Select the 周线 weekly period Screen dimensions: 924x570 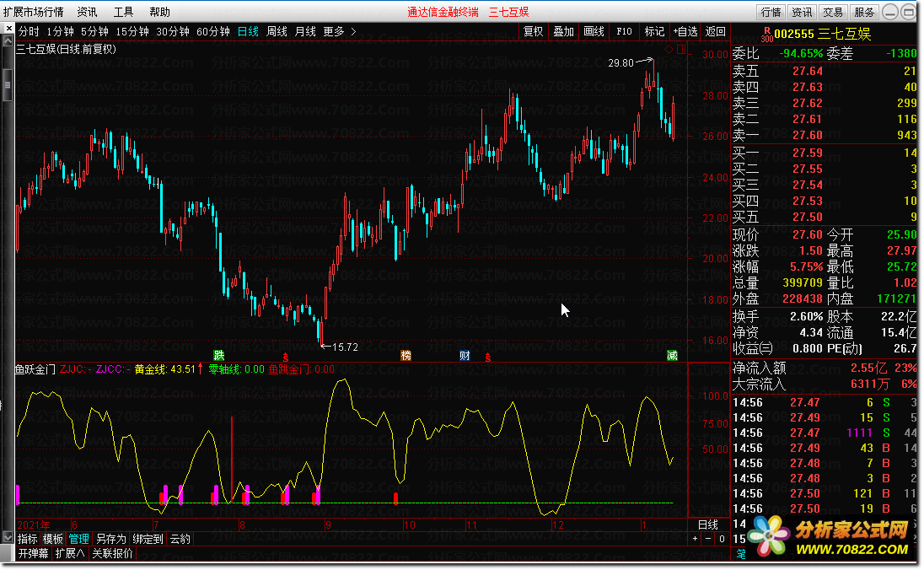point(277,32)
